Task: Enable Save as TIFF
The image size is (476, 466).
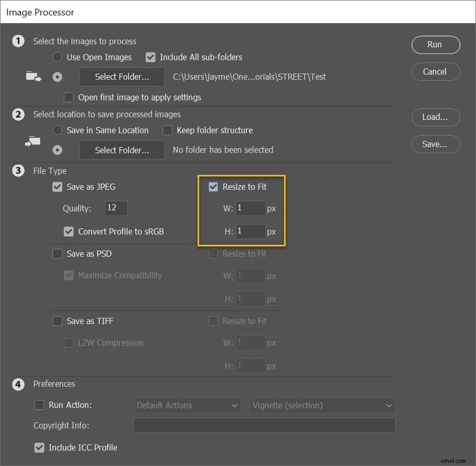Action: 57,321
